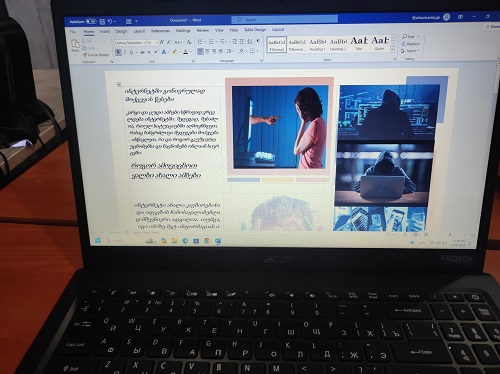Click the bullets list icon
The width and height of the screenshot is (500, 374).
tap(201, 42)
